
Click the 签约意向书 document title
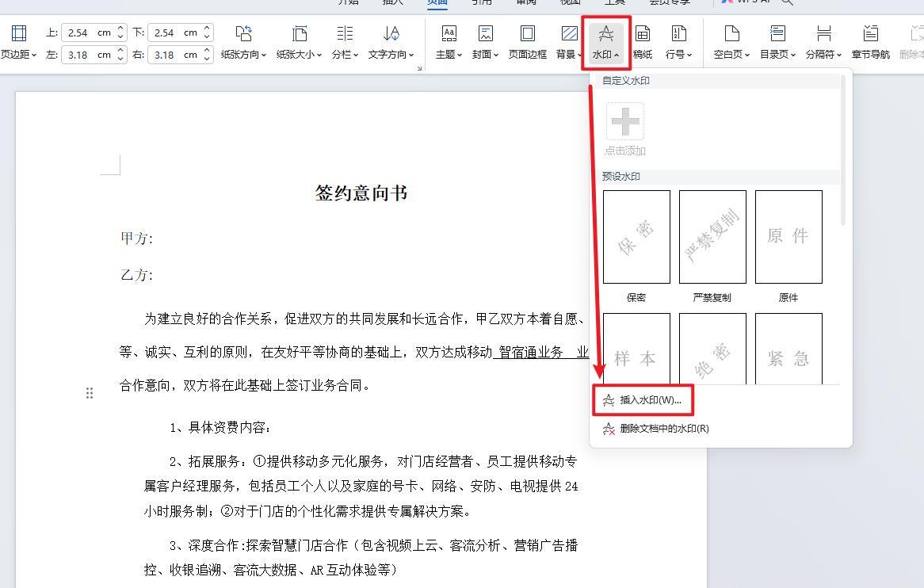361,193
